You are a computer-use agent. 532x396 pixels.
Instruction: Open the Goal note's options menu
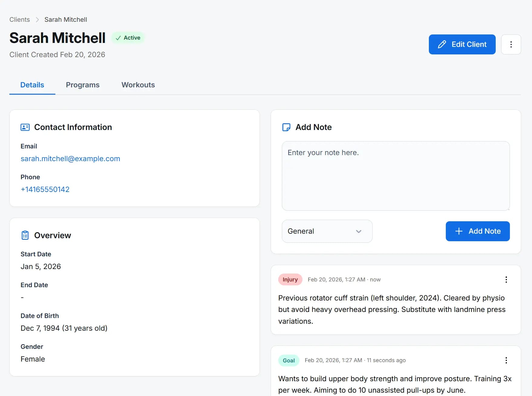coord(506,360)
